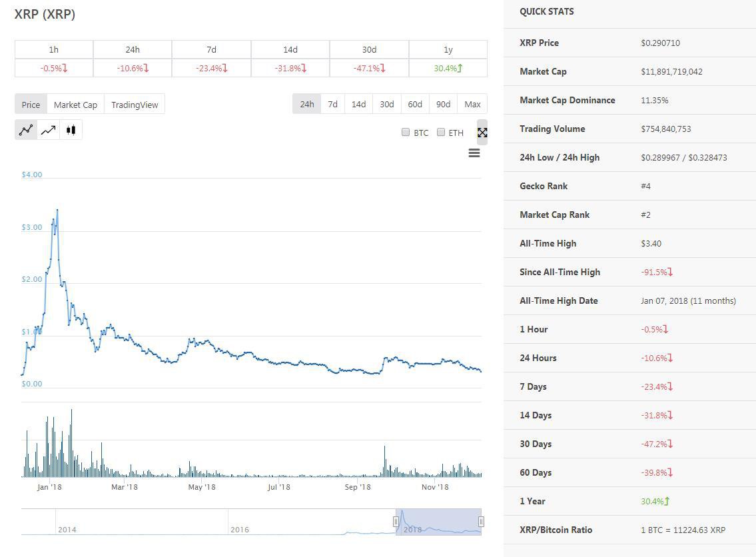Viewport: 756px width, 557px height.
Task: Show the Max chart range
Action: pos(472,104)
